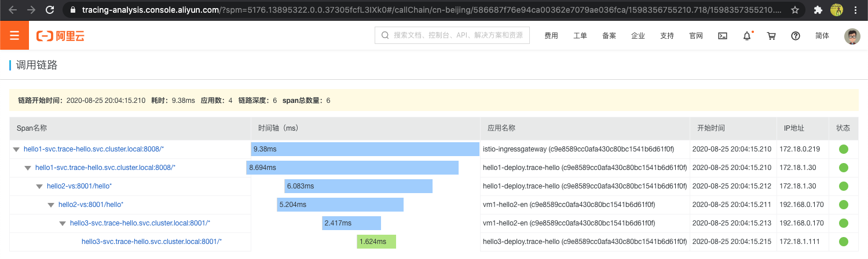The height and width of the screenshot is (259, 868).
Task: Click the search magnifier icon
Action: (x=385, y=36)
